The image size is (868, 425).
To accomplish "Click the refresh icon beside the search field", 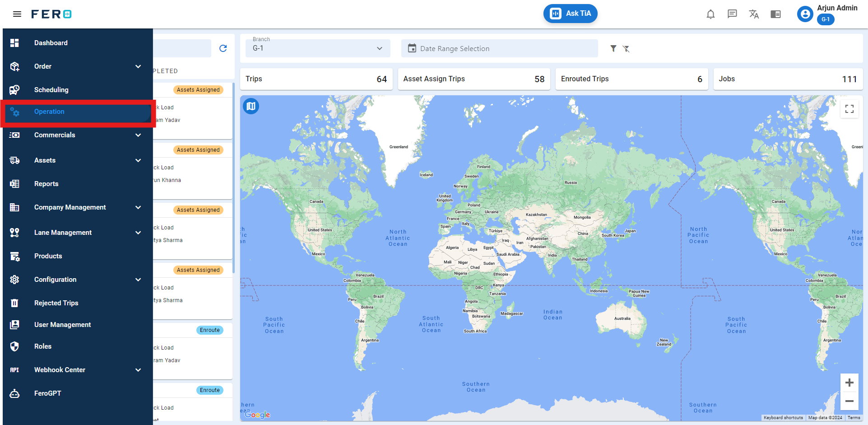I will point(223,48).
